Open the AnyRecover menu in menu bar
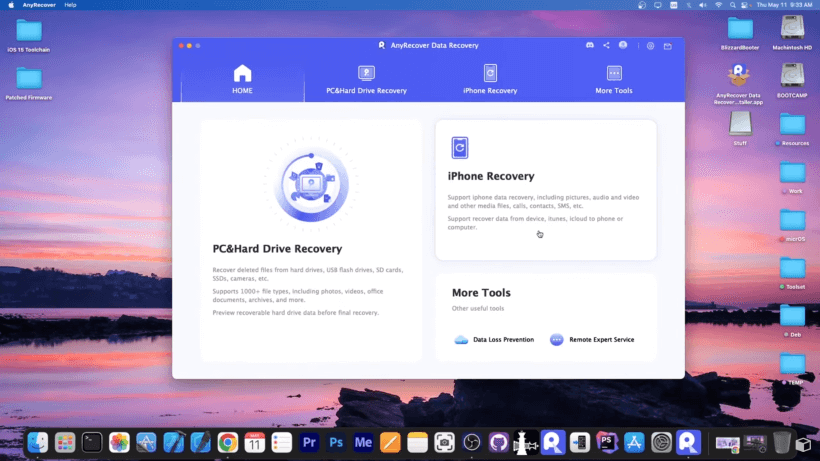Image resolution: width=820 pixels, height=461 pixels. [39, 5]
